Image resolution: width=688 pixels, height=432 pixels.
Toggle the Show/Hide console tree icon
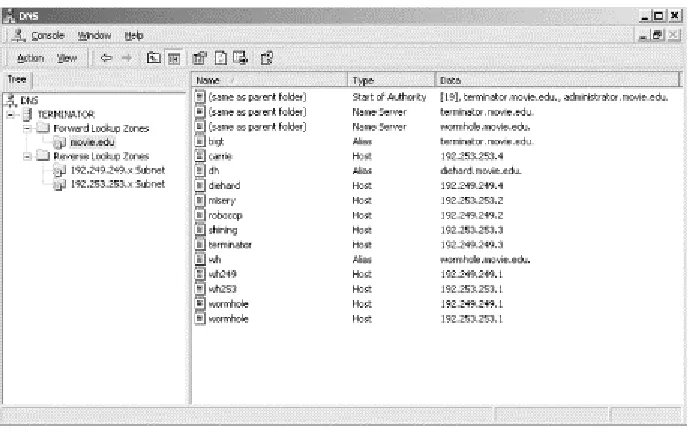pos(174,58)
